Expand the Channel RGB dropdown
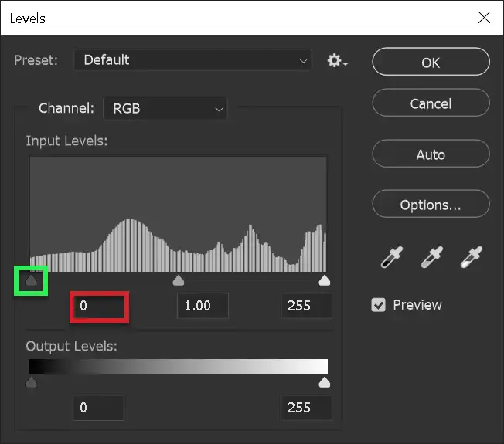 click(x=165, y=109)
